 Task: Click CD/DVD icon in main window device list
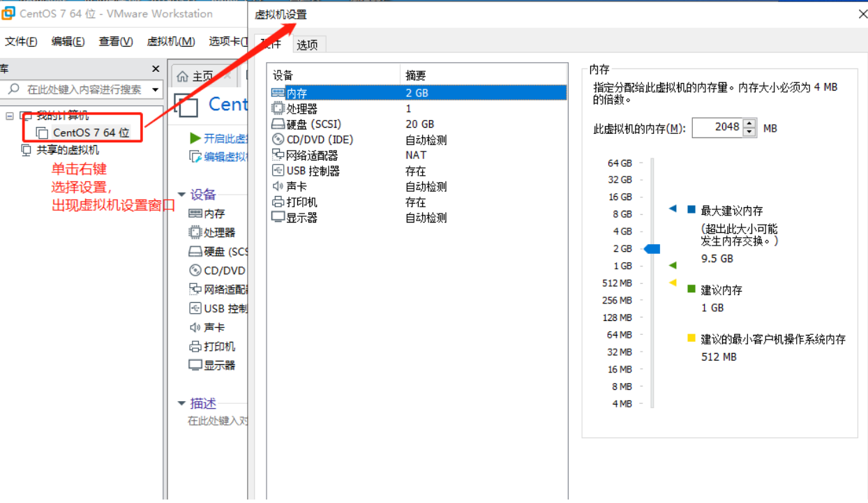[195, 270]
